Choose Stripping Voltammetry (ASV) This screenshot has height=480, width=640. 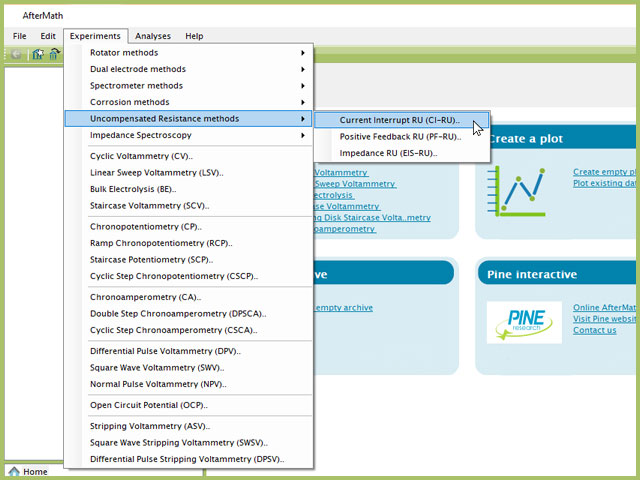point(189,426)
